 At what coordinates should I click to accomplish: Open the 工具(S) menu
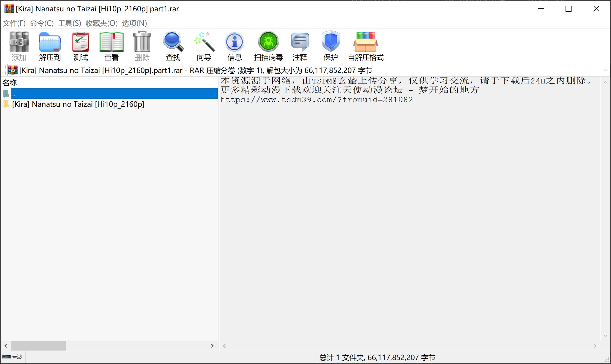[x=69, y=23]
